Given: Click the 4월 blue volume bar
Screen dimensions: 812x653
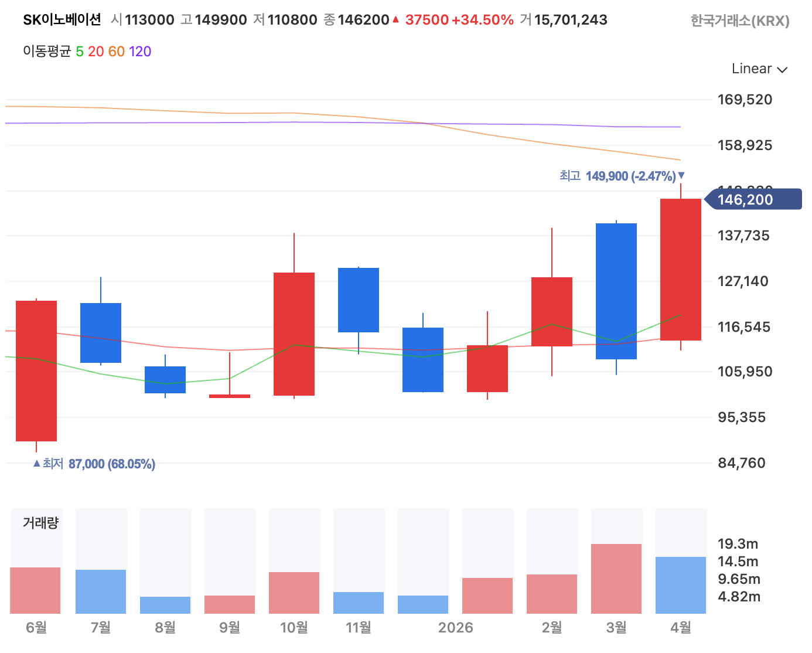Looking at the screenshot, I should pos(681,585).
